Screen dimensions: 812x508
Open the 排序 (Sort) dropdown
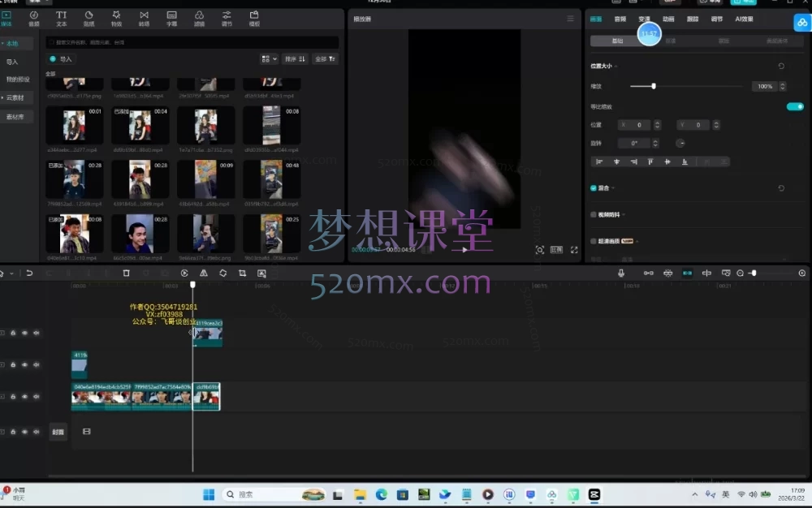click(296, 59)
